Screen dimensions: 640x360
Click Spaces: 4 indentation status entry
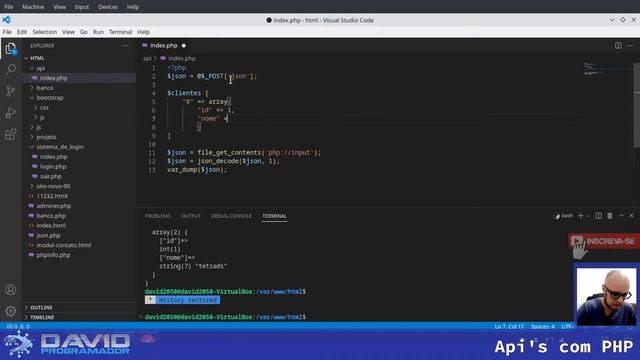(542, 327)
